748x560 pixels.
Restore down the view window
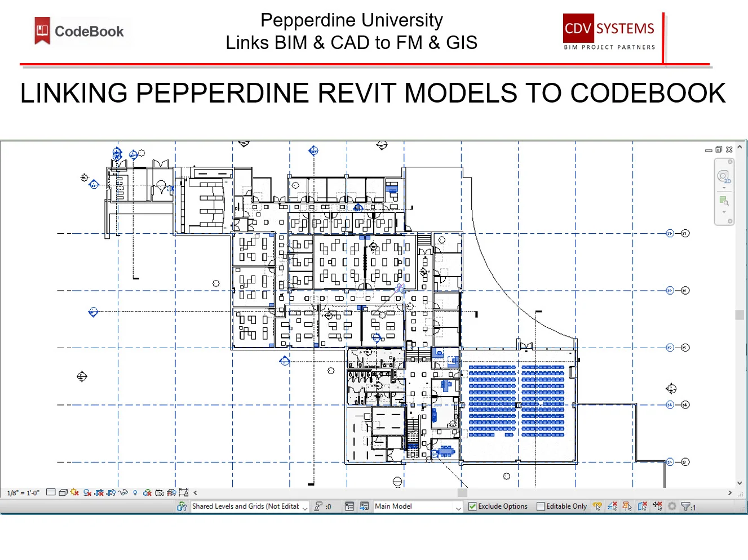coord(719,149)
